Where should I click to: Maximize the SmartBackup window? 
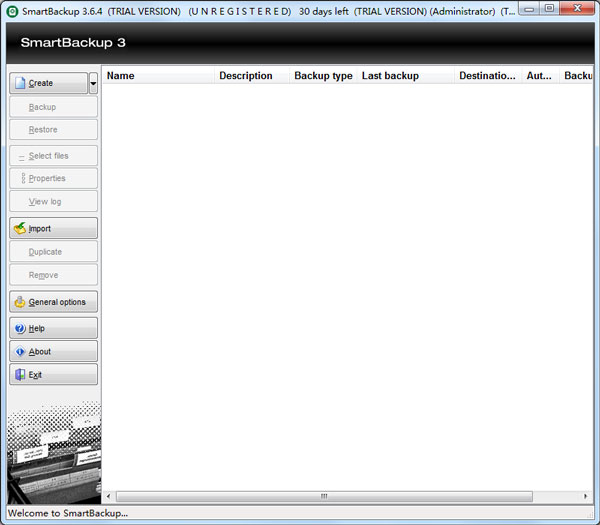[x=549, y=8]
